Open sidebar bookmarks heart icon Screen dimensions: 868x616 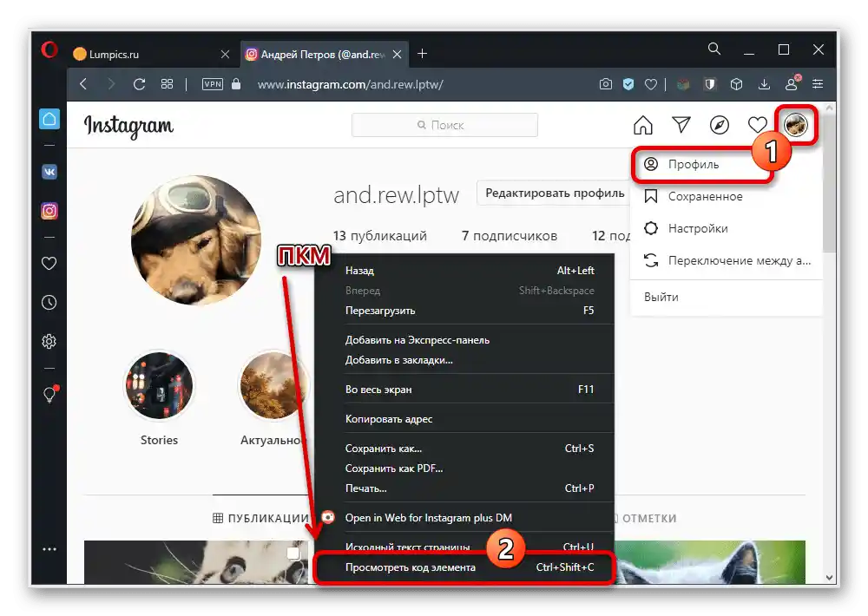[49, 264]
